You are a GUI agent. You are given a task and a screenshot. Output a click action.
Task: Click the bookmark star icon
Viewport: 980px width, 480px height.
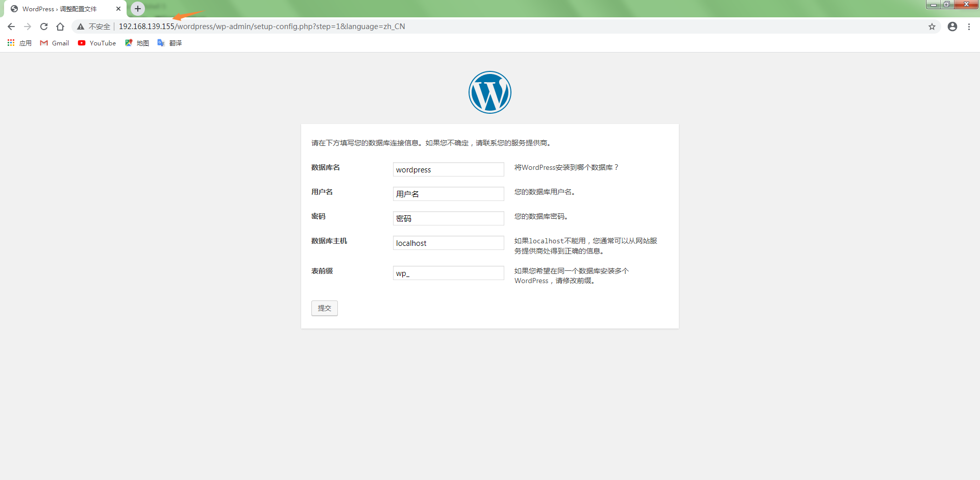point(932,26)
